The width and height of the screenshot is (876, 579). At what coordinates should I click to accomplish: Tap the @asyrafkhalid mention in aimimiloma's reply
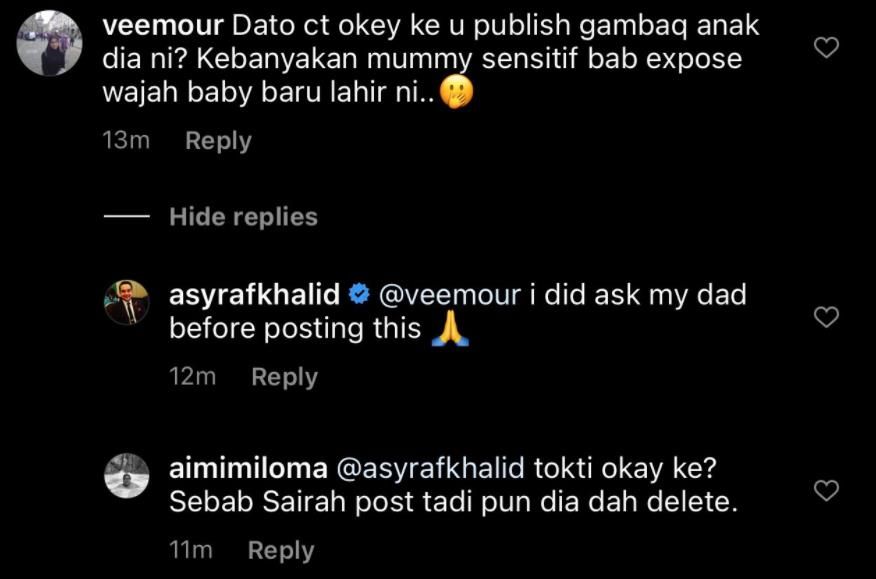(x=431, y=468)
